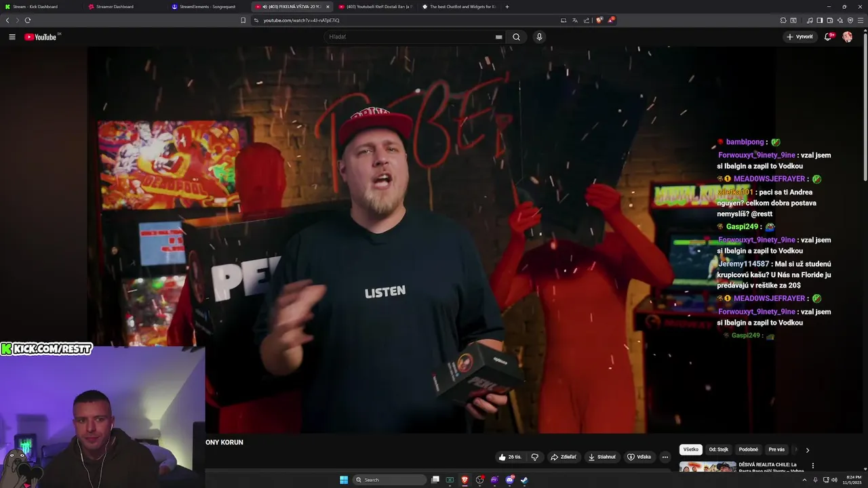Screen dimensions: 868x488
Task: Select the Pre vás filter chip
Action: tap(776, 449)
